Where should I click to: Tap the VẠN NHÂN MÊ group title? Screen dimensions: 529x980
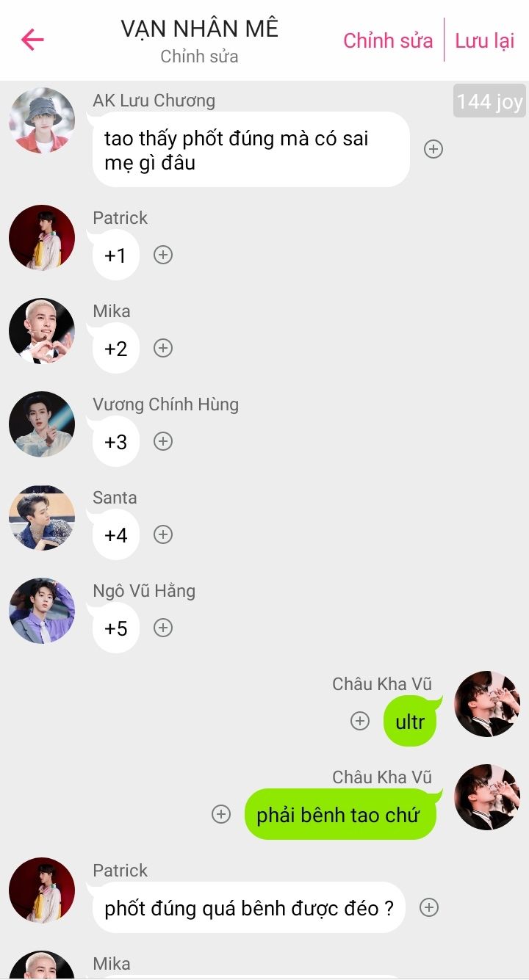click(199, 29)
